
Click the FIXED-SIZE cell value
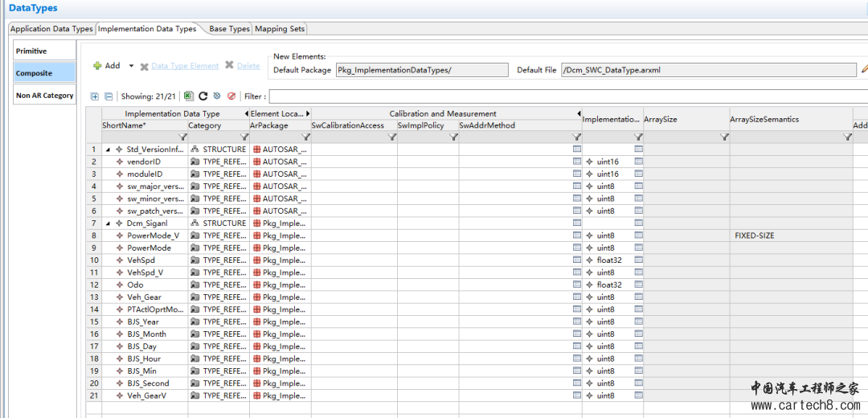(754, 236)
